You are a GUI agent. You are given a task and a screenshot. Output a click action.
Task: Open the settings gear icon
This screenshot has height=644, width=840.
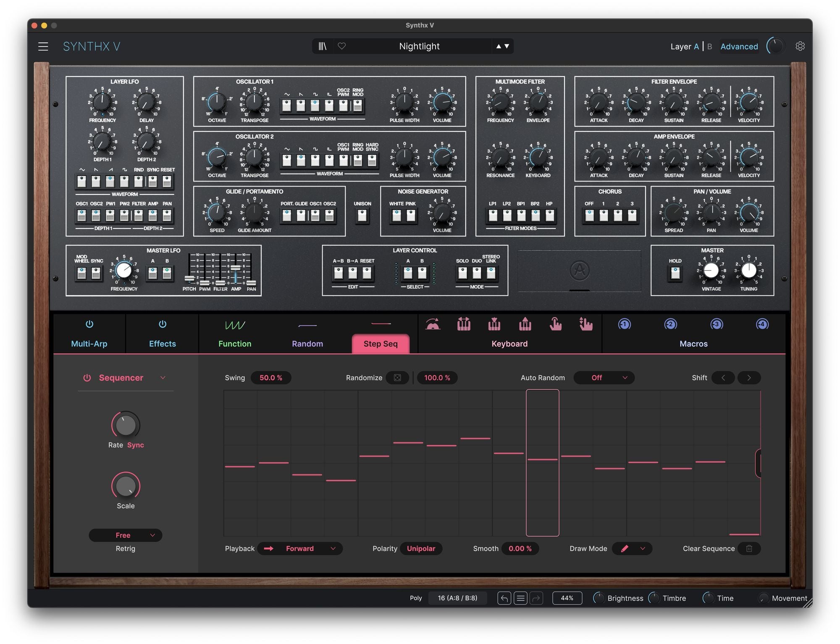[800, 46]
